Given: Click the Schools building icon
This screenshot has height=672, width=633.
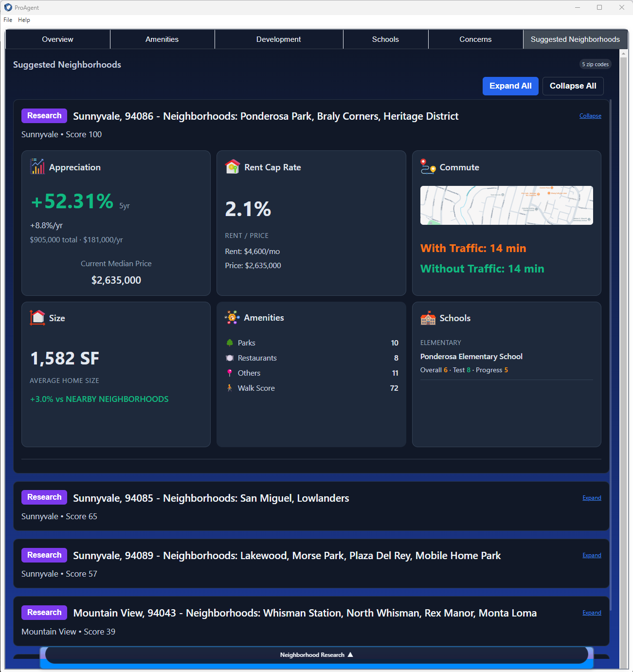Looking at the screenshot, I should 427,318.
